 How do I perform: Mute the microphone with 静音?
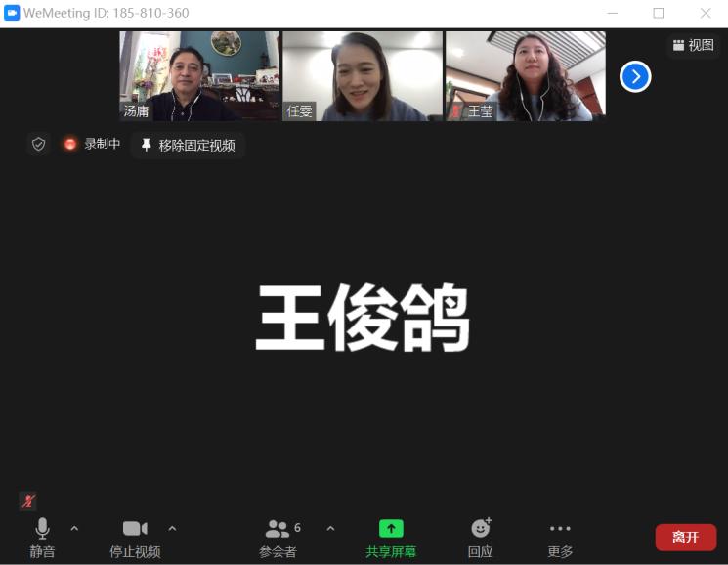42,537
